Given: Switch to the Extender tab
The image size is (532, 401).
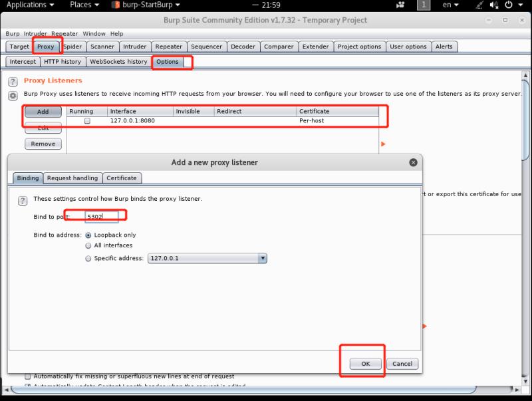Looking at the screenshot, I should [x=315, y=47].
